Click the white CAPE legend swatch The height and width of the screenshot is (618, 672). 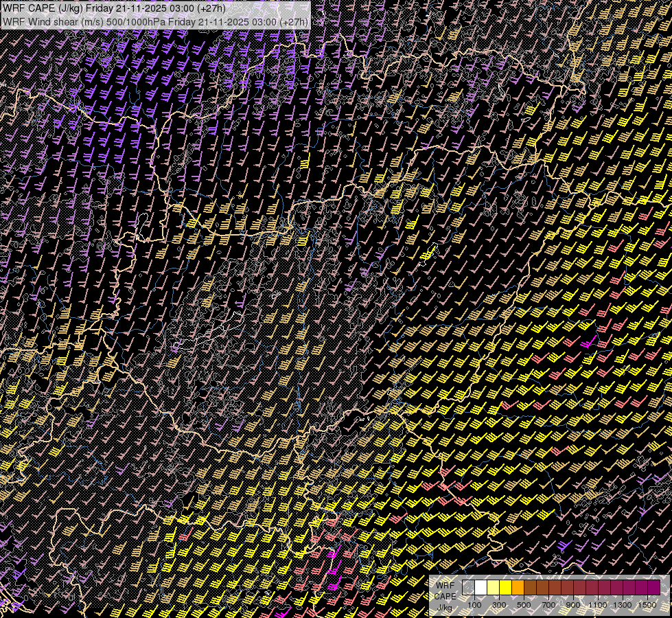coord(481,588)
